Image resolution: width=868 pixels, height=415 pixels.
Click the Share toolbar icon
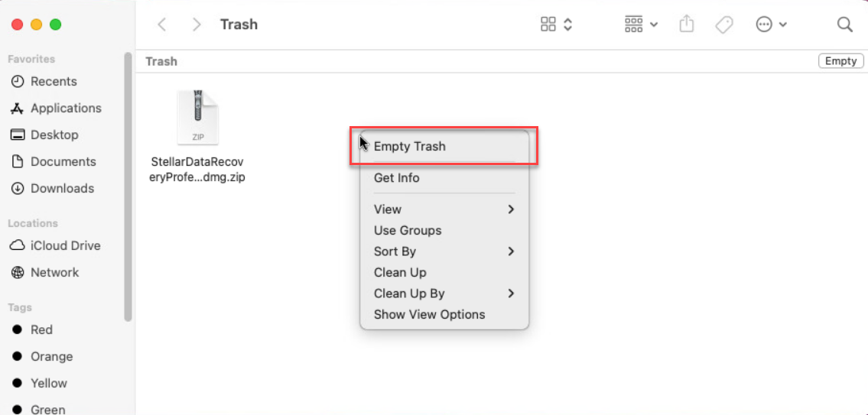coord(687,24)
